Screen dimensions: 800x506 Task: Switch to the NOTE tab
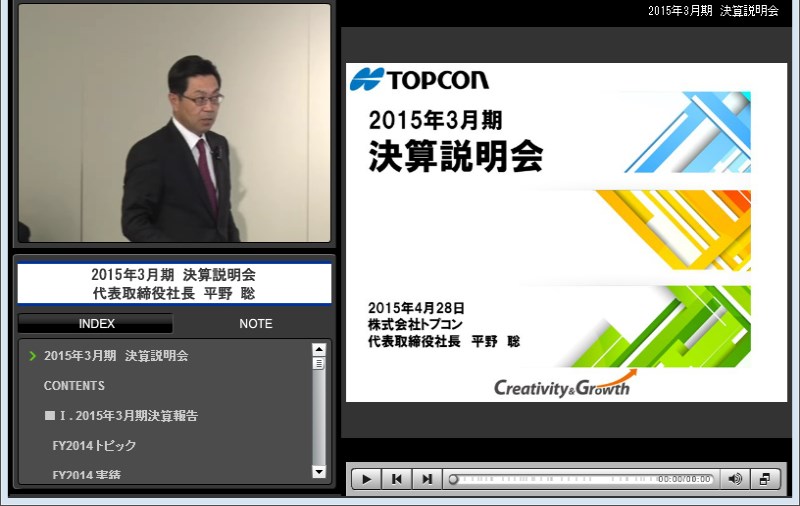coord(256,323)
